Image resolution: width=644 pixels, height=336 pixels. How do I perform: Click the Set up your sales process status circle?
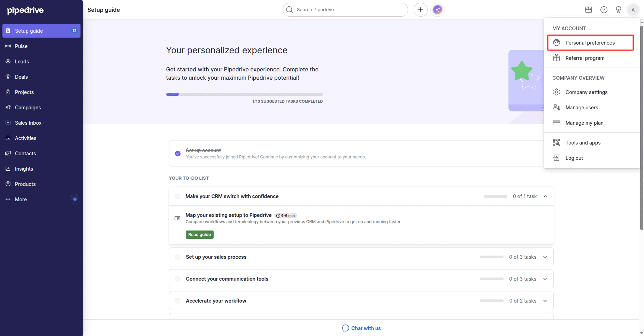178,257
